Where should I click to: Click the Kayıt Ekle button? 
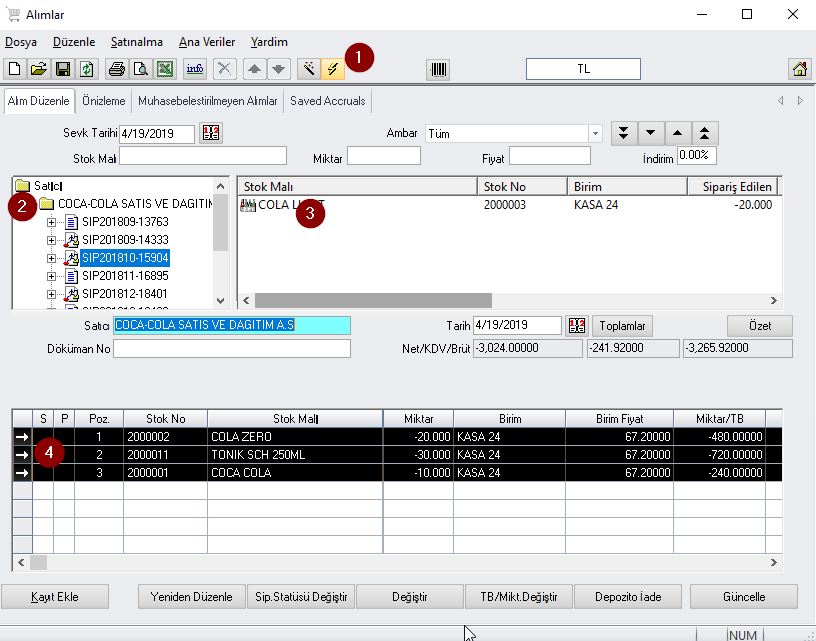point(55,597)
